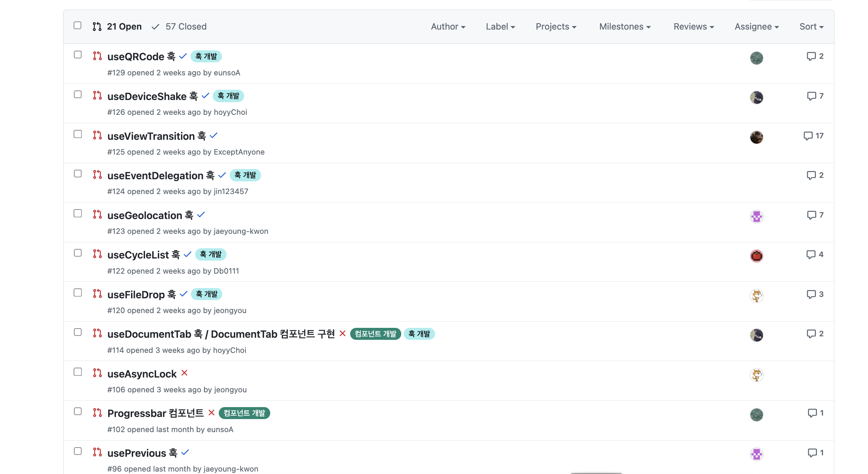Check the box for usePrevious 훅
The width and height of the screenshot is (868, 474).
(x=77, y=451)
